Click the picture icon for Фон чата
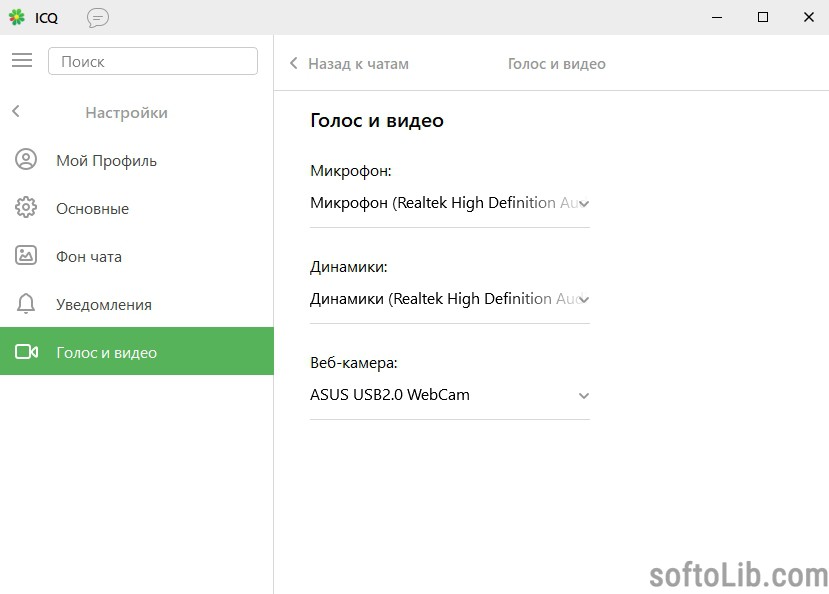The width and height of the screenshot is (829, 594). pos(26,255)
